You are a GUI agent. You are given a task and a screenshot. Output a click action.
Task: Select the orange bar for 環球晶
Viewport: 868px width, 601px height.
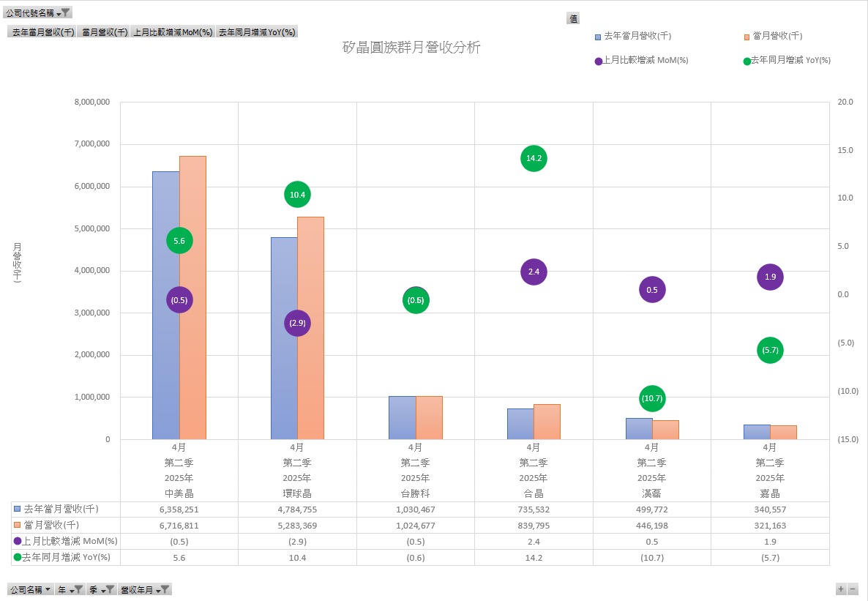click(310, 328)
